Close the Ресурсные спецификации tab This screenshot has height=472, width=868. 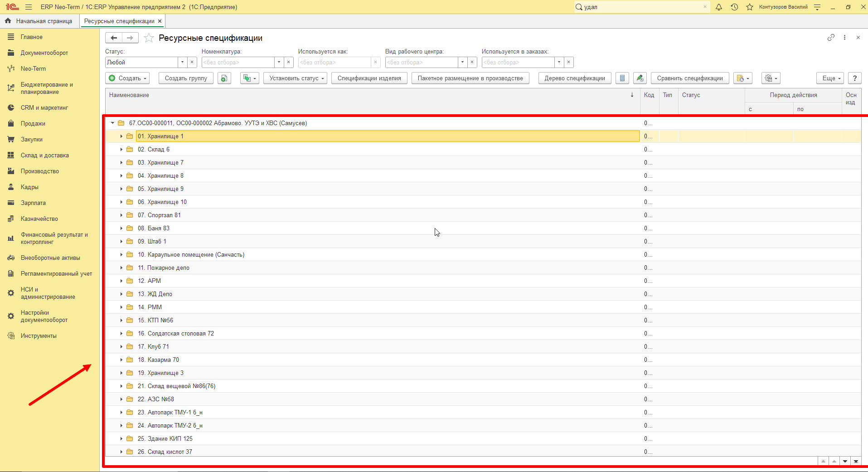click(160, 21)
